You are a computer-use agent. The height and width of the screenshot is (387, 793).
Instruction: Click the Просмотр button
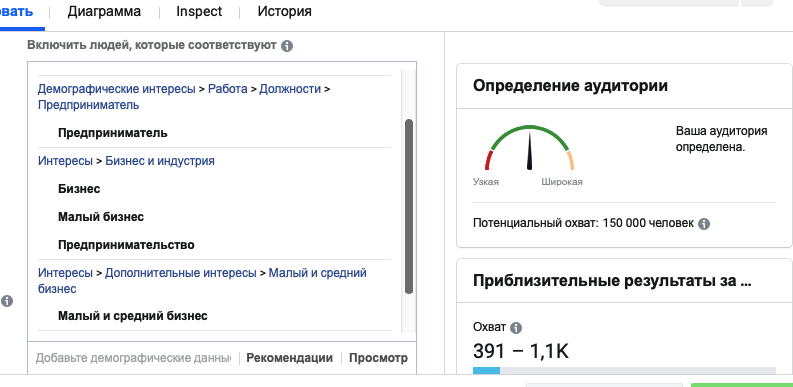pos(378,358)
